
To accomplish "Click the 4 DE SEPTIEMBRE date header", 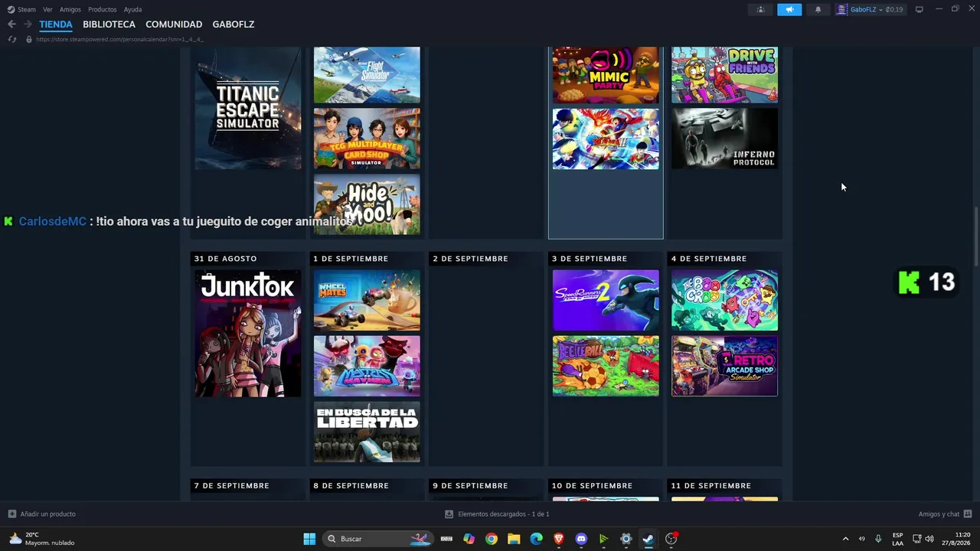I will [709, 259].
